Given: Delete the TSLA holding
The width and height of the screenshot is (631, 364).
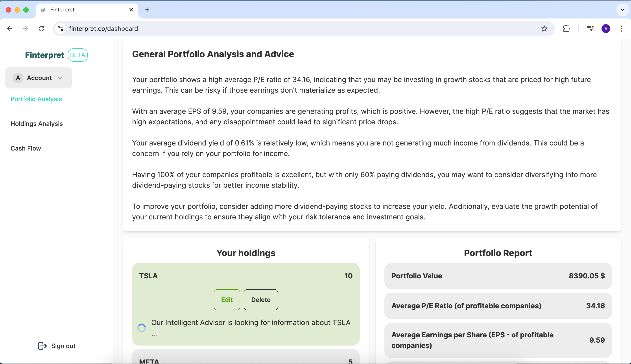Looking at the screenshot, I should click(x=261, y=300).
